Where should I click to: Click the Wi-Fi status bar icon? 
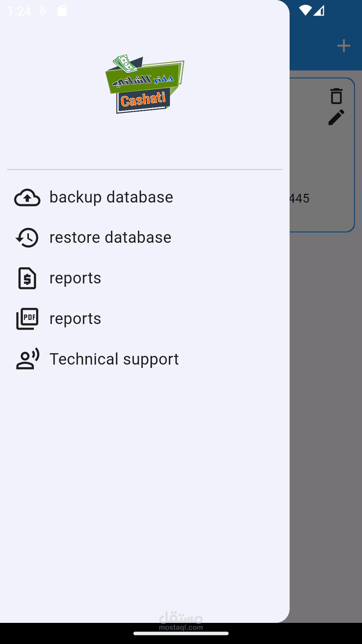(x=305, y=11)
